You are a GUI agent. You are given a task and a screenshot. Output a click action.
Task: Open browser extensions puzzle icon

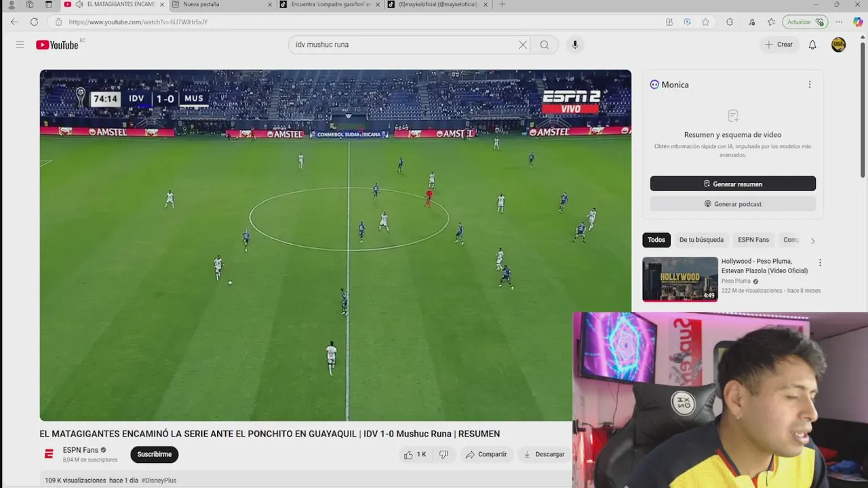pos(730,22)
